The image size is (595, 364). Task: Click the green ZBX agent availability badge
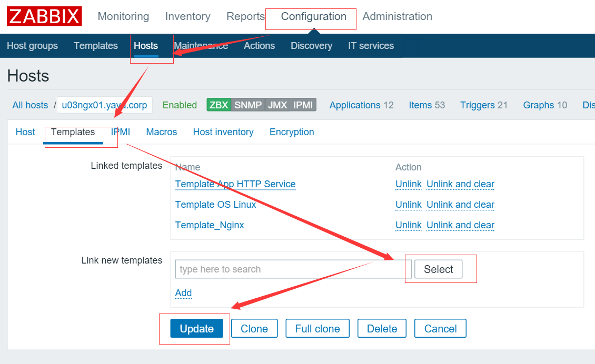coord(219,105)
